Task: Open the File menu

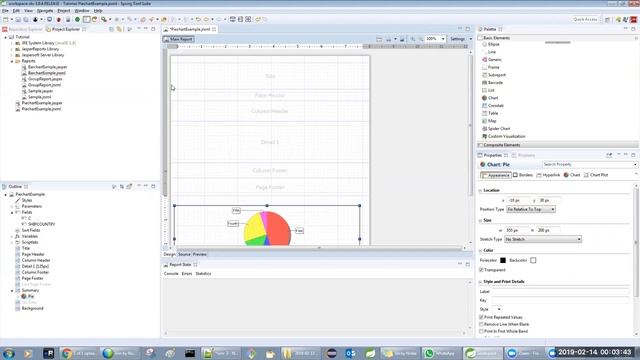Action: 5,11
